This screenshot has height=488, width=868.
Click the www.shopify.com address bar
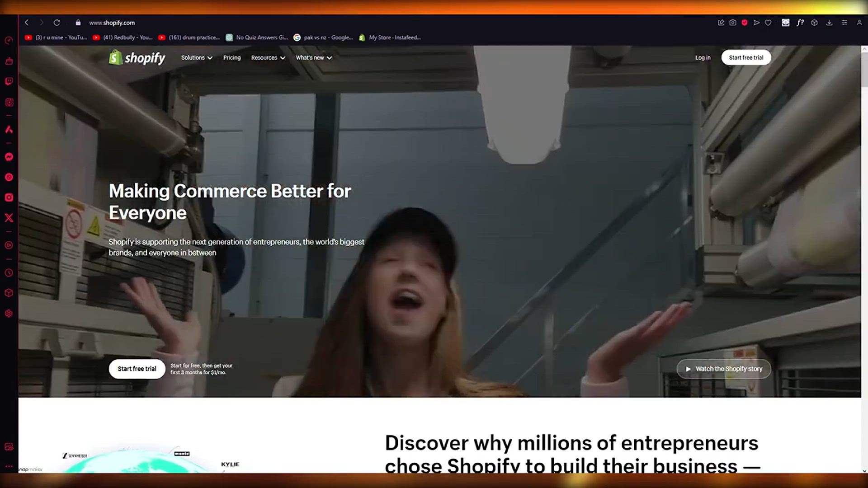[x=112, y=23]
